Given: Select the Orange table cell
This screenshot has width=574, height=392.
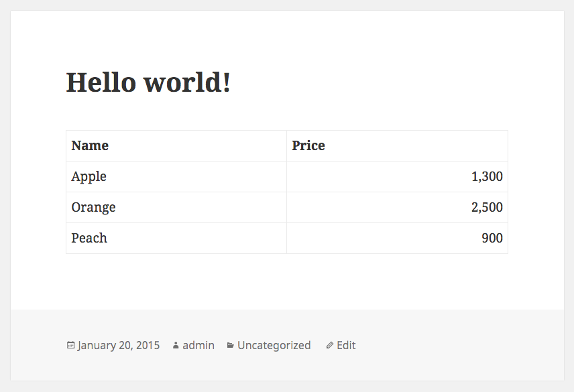Looking at the screenshot, I should click(176, 207).
